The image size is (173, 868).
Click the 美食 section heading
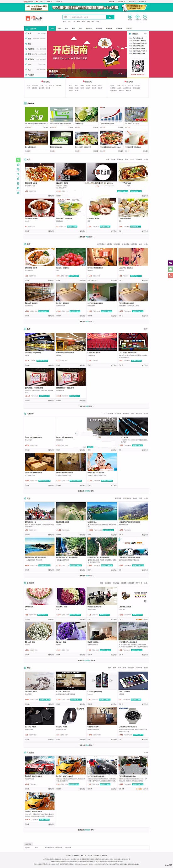click(27, 159)
